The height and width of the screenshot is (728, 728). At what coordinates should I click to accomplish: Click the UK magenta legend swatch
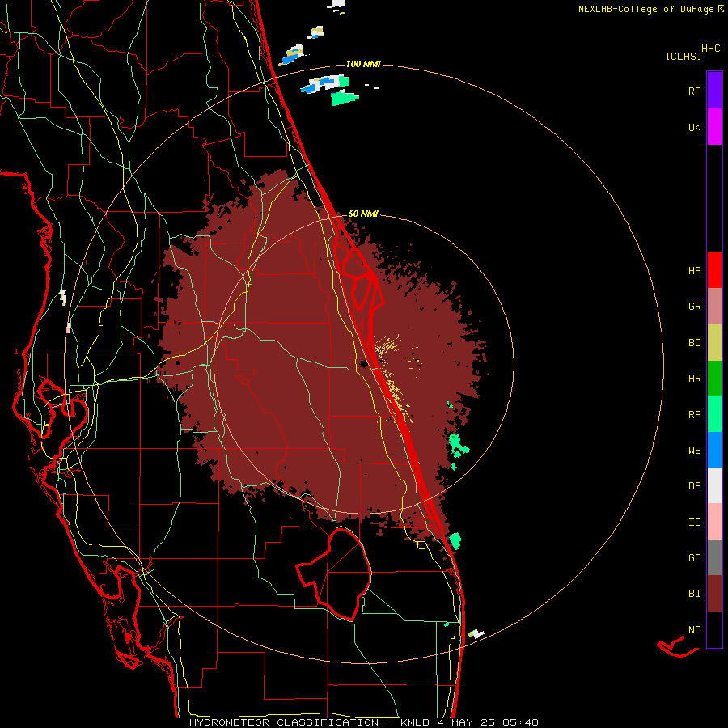(714, 127)
